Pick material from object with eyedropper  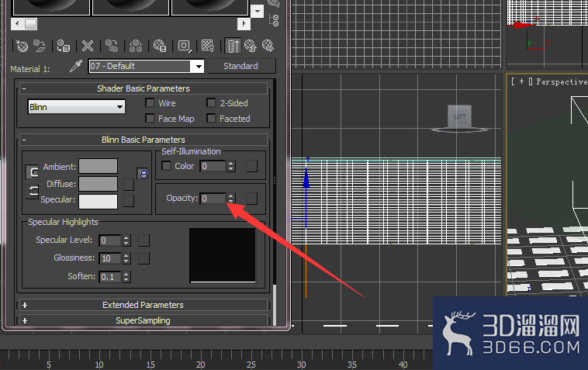pyautogui.click(x=76, y=67)
